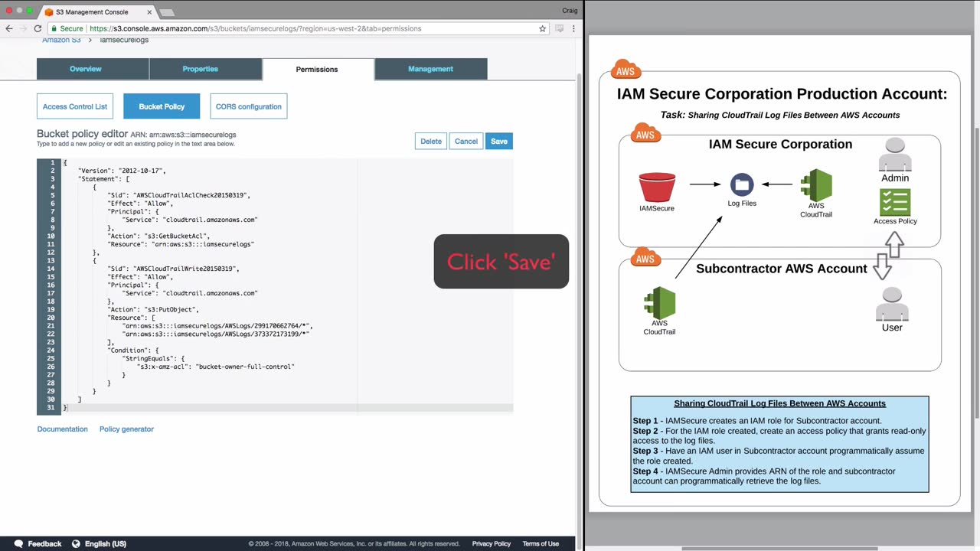Click the User silhouette in Subcontractor account

tap(892, 305)
